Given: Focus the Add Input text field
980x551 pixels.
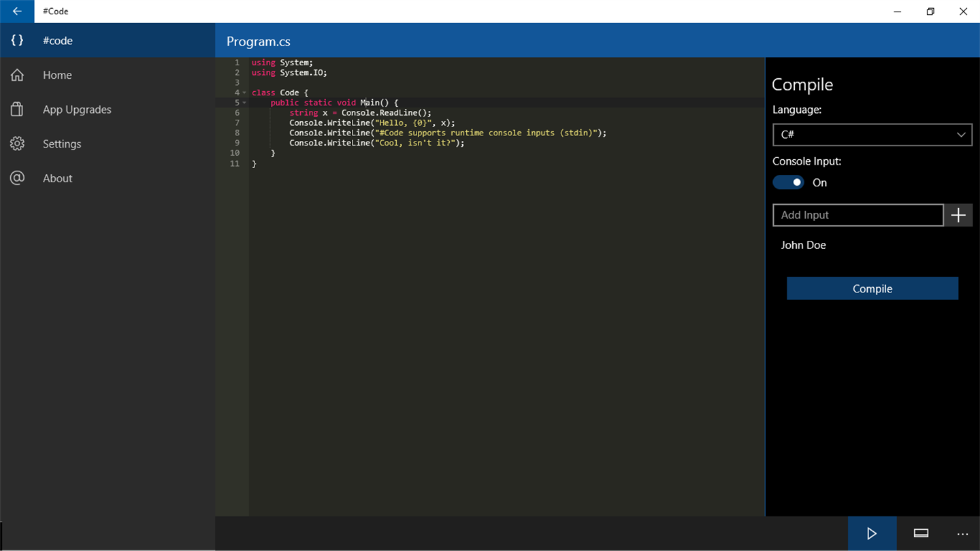Looking at the screenshot, I should tap(858, 215).
